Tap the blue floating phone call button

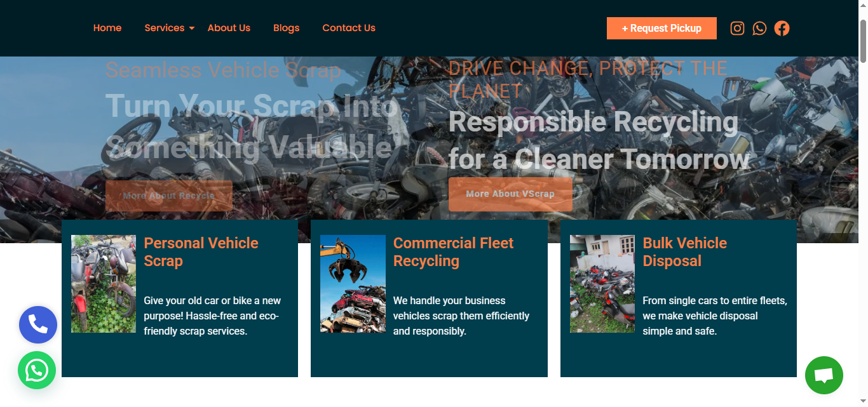(x=38, y=325)
